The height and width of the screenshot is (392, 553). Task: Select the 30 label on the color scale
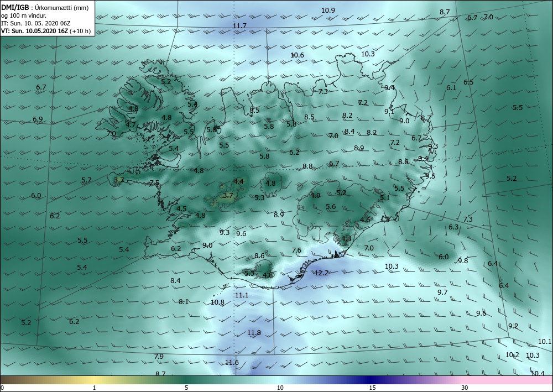click(465, 388)
